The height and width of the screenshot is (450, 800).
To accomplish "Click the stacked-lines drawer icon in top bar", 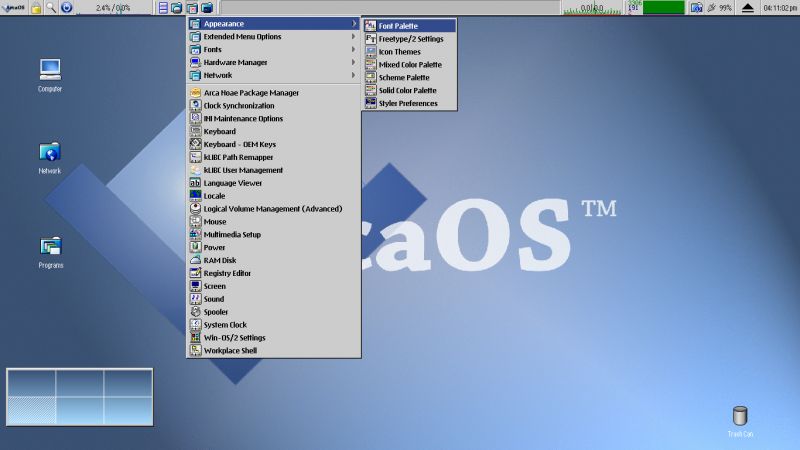I will (x=163, y=8).
